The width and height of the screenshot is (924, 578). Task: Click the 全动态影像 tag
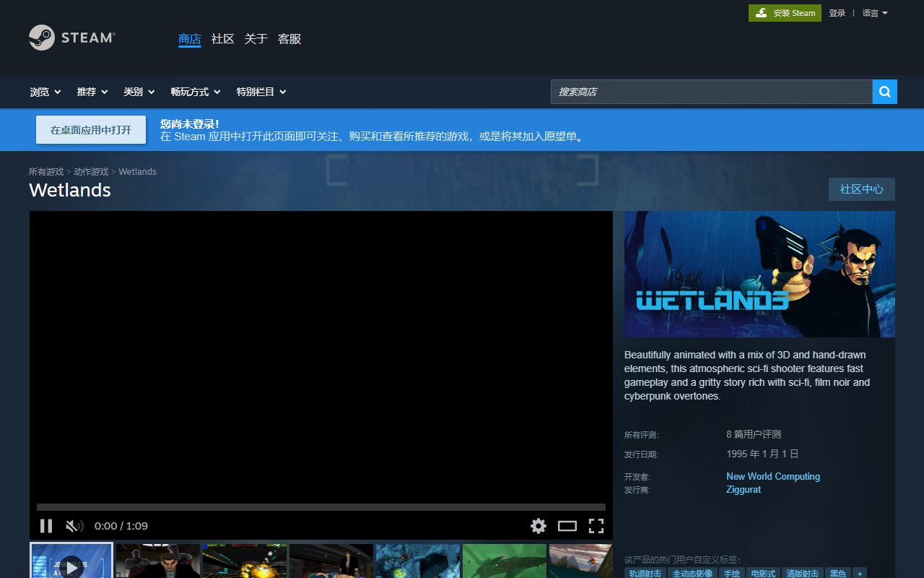[692, 574]
